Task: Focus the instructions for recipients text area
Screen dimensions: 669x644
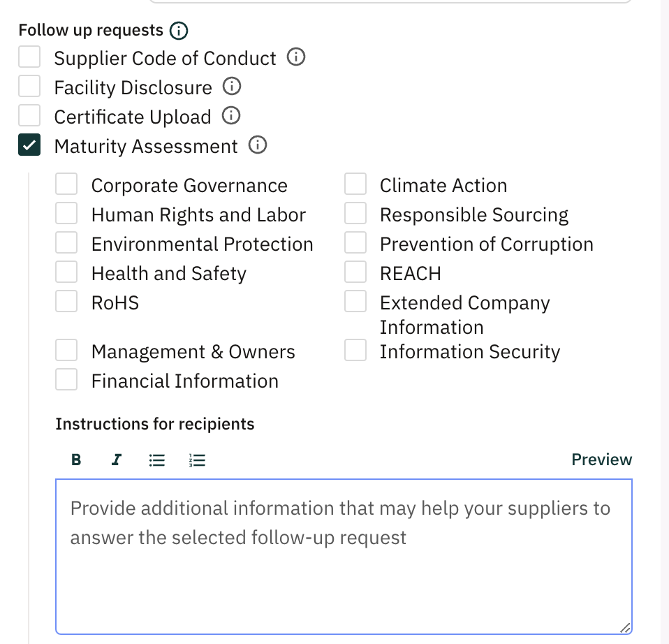Action: pos(344,557)
